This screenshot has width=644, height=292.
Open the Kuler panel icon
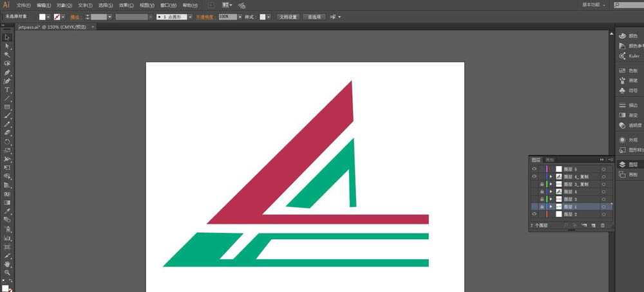coord(623,56)
